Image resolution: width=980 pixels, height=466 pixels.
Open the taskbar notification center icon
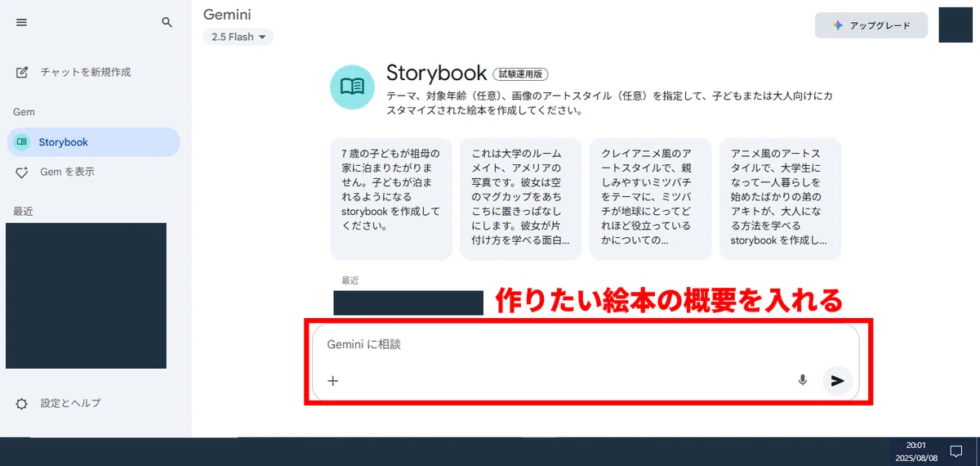click(x=955, y=451)
